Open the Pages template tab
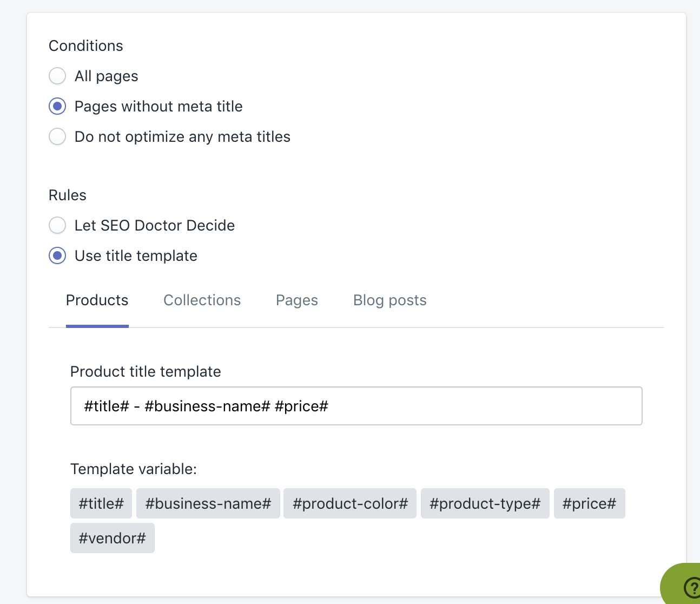The height and width of the screenshot is (604, 700). click(296, 300)
